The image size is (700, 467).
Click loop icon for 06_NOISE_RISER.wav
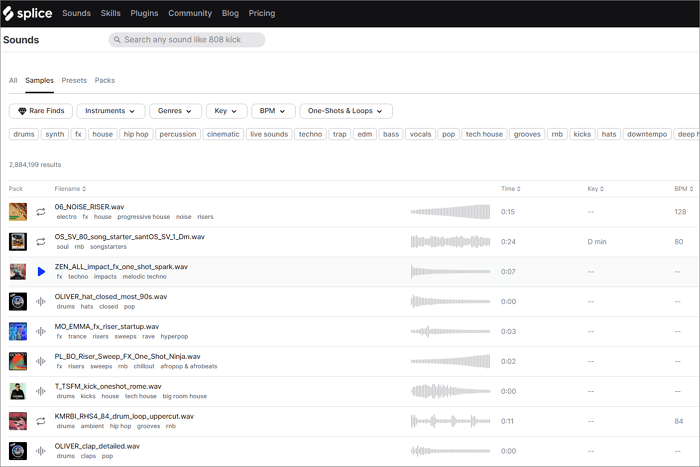pos(41,212)
